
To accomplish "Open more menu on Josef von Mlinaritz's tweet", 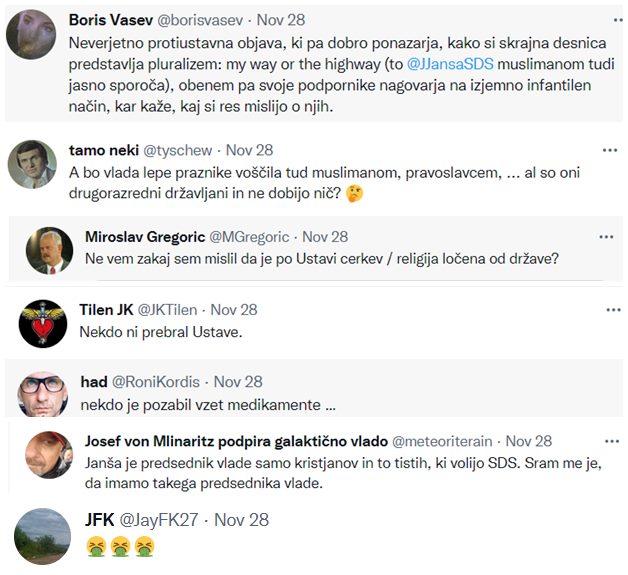I will [605, 441].
